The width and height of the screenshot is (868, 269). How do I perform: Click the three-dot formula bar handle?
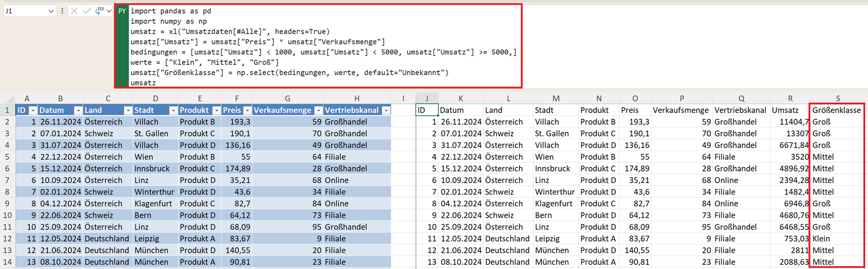click(x=62, y=11)
